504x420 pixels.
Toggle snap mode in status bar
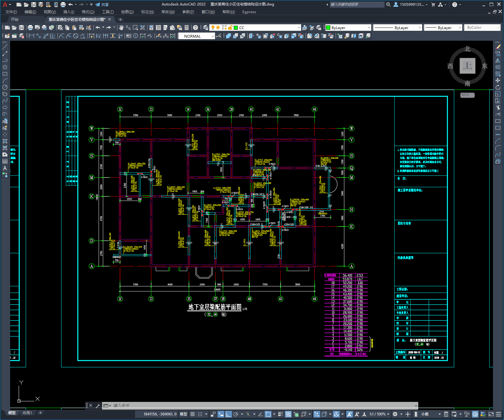[x=200, y=414]
